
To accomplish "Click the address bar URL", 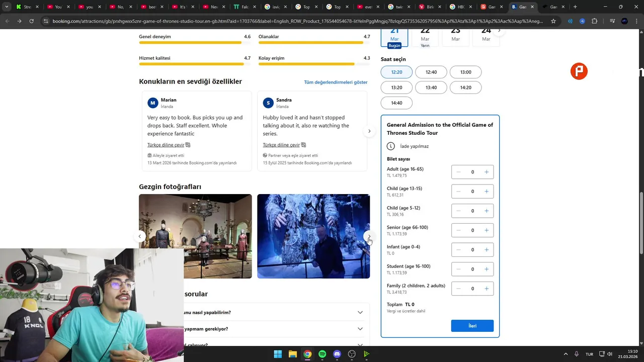I will click(x=298, y=21).
